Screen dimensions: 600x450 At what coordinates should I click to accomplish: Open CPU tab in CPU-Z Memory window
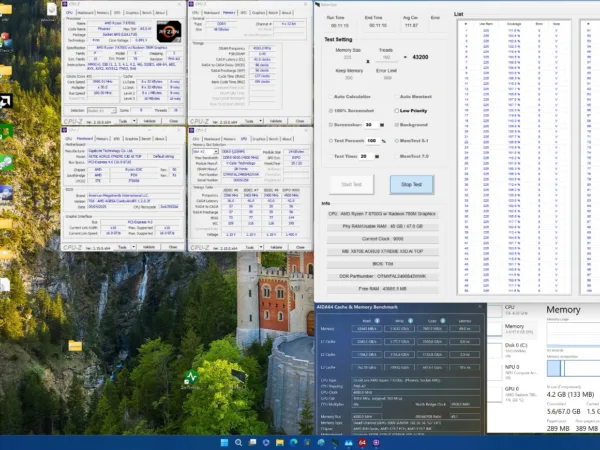pos(196,13)
